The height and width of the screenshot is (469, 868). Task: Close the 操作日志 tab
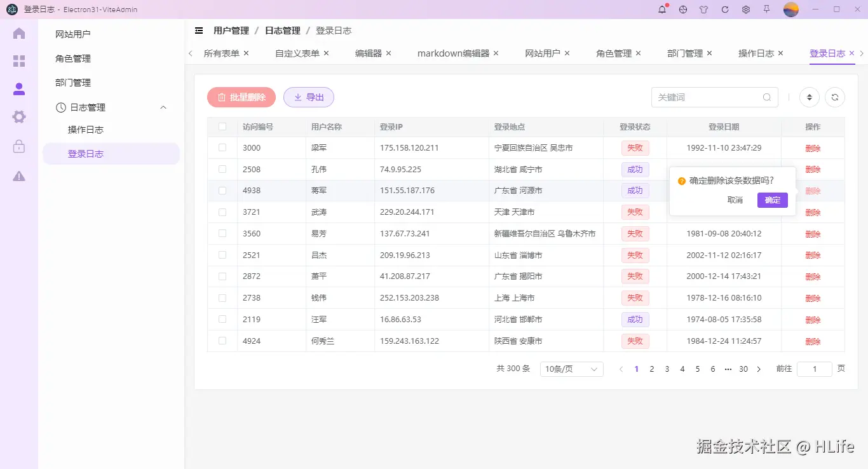pyautogui.click(x=781, y=53)
